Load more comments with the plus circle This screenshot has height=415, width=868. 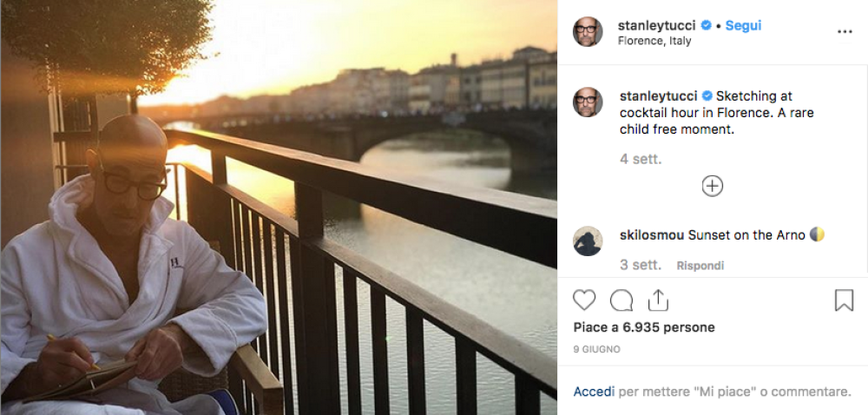pyautogui.click(x=712, y=186)
